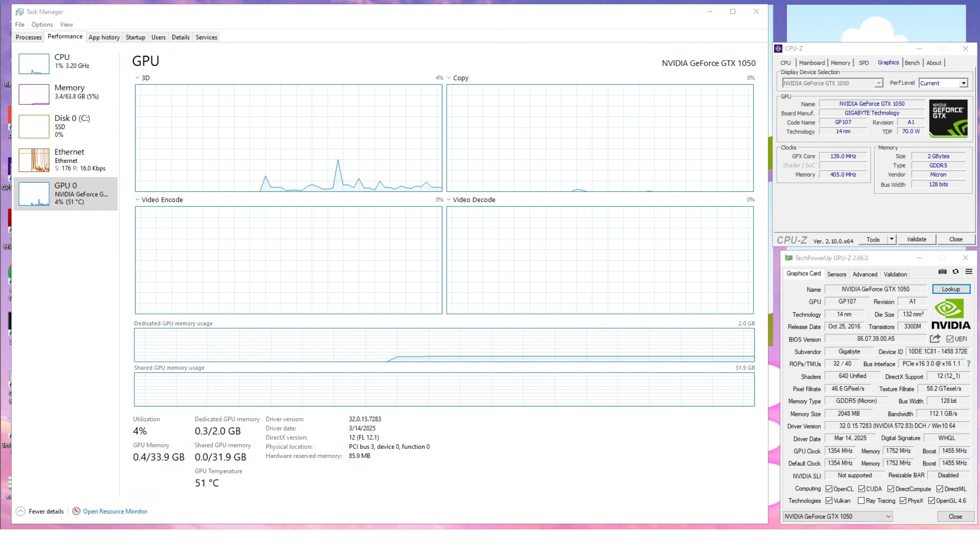Click GPU-Z refresh icon
The height and width of the screenshot is (548, 980).
pos(955,272)
